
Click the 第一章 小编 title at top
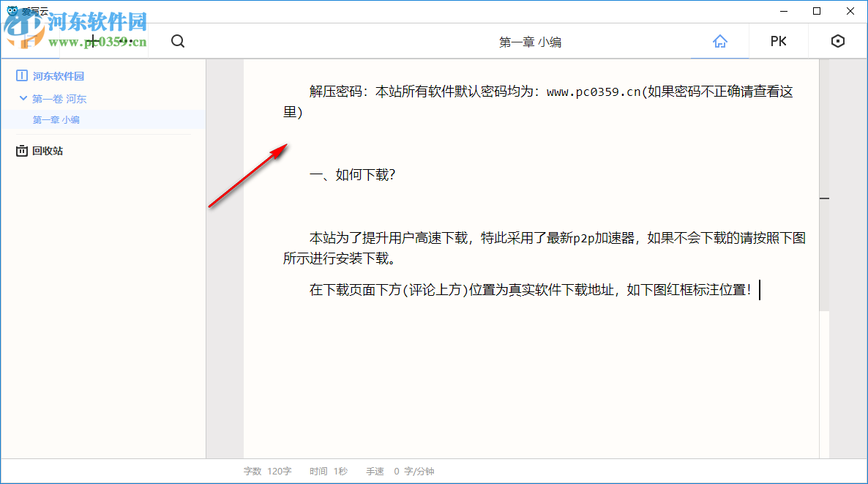529,42
